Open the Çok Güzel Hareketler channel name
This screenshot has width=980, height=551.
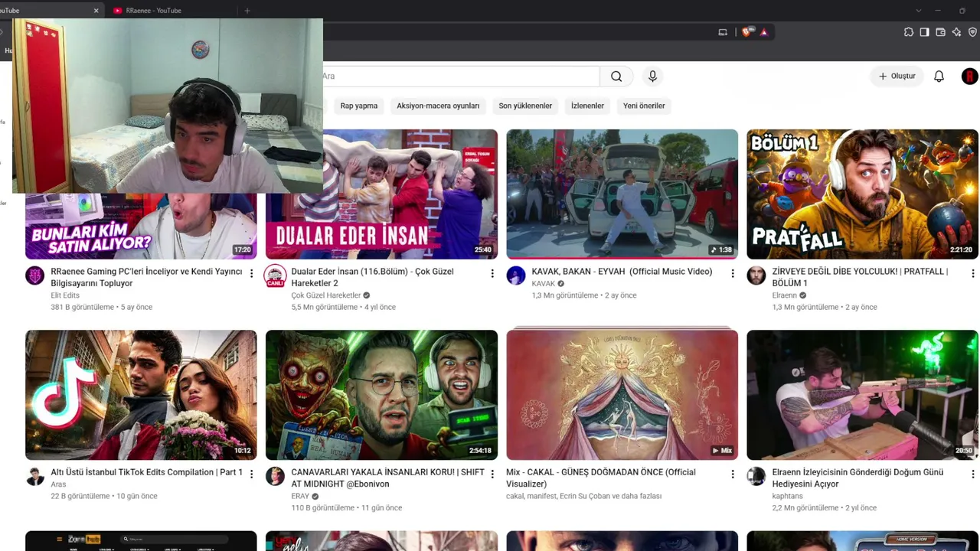(325, 295)
